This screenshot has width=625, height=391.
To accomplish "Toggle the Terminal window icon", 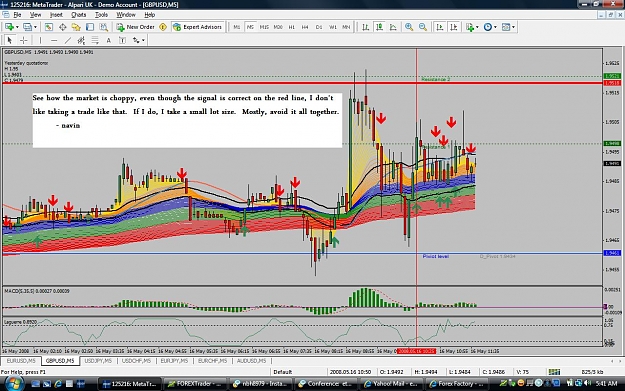I will 90,27.
